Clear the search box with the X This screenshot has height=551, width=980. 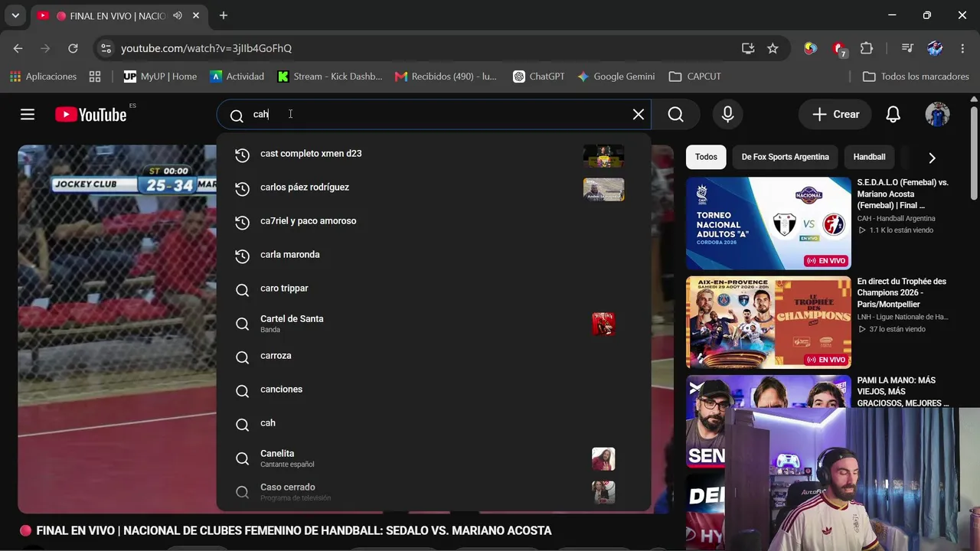tap(638, 115)
